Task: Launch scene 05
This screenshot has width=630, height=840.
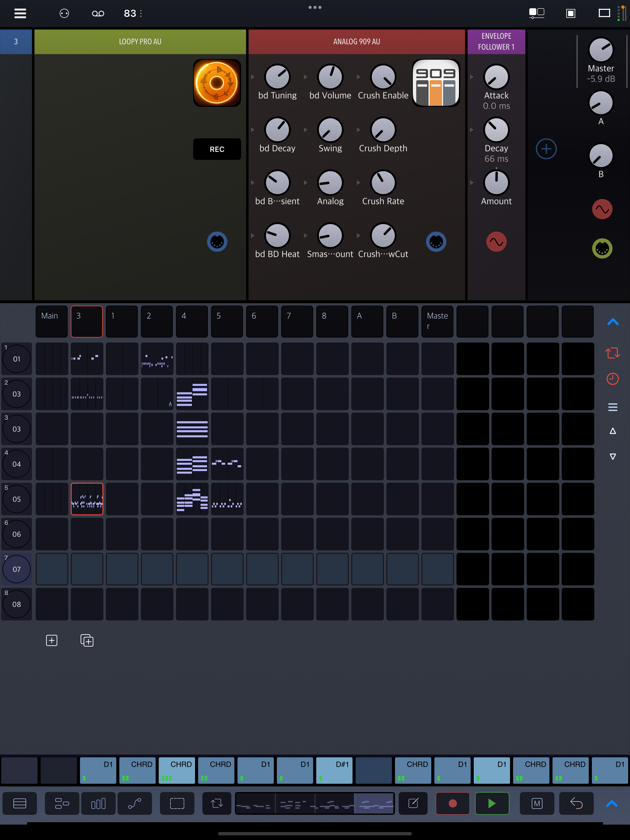Action: point(16,499)
